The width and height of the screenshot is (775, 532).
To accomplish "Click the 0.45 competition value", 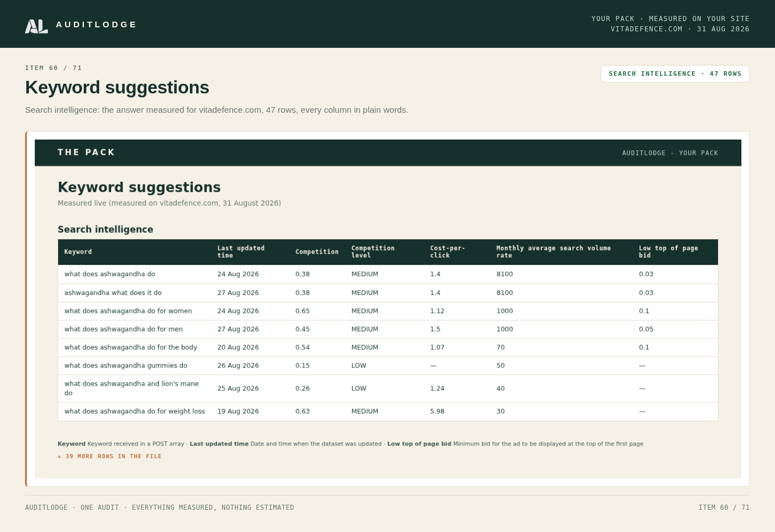I will pos(303,329).
